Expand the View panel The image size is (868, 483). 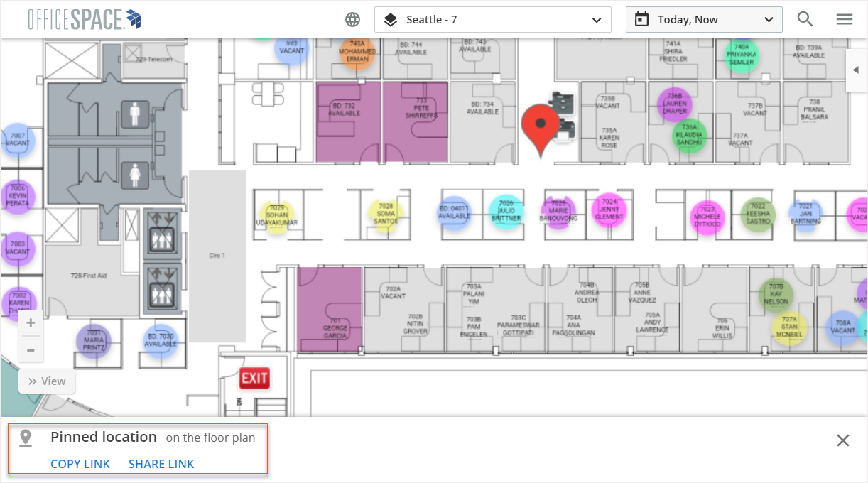click(47, 381)
